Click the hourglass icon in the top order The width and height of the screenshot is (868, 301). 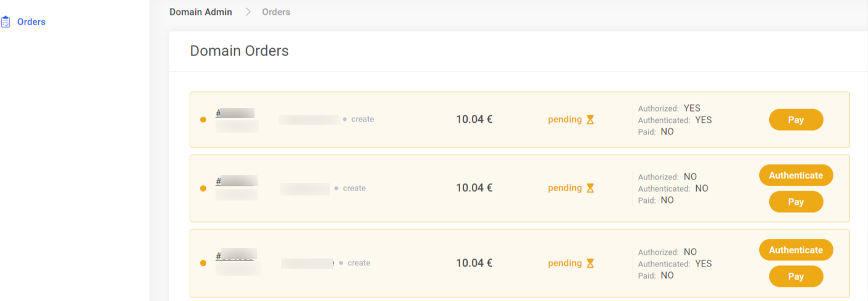tap(590, 120)
